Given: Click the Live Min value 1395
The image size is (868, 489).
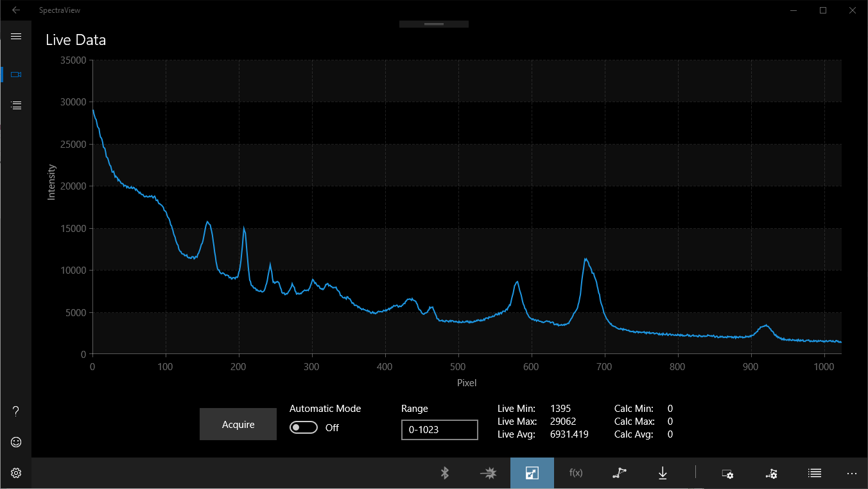Looking at the screenshot, I should point(560,409).
